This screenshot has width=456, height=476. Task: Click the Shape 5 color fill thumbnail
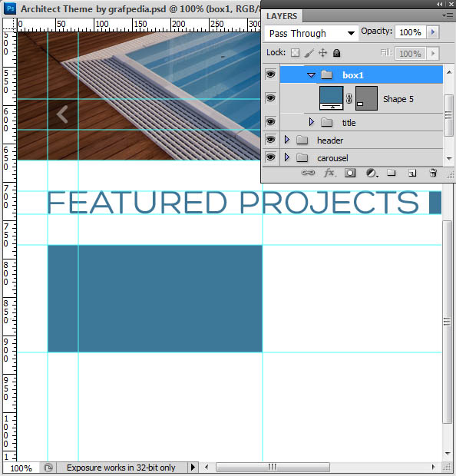[x=331, y=98]
